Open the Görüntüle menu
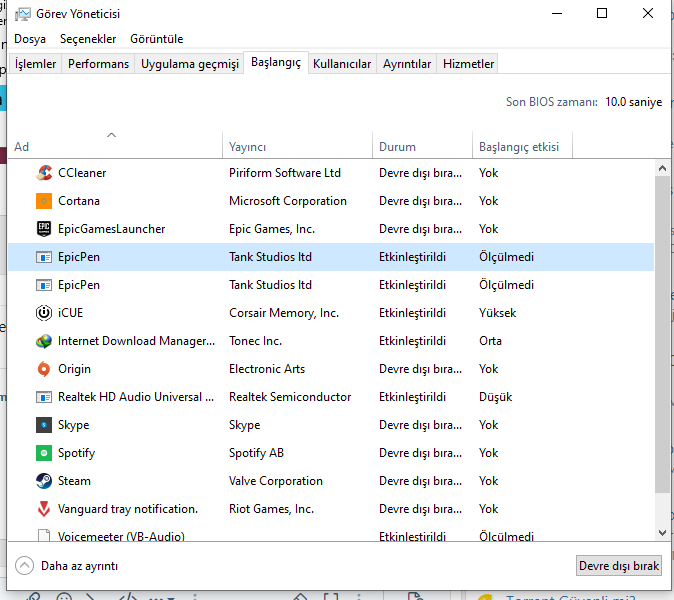 click(x=156, y=39)
